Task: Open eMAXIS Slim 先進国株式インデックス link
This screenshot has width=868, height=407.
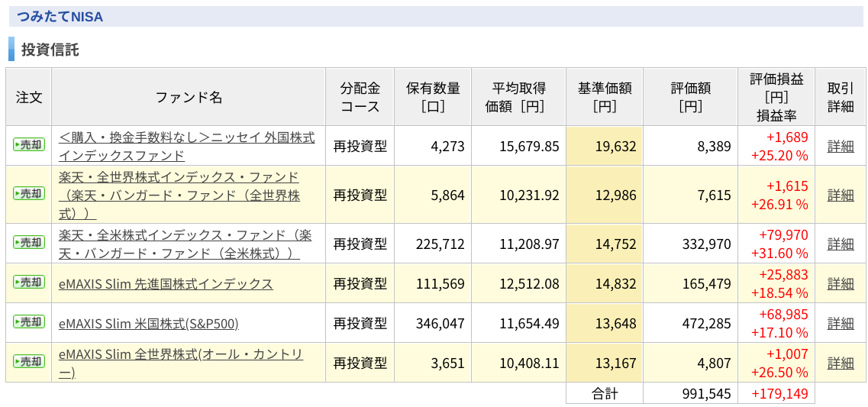Action: coord(166,283)
